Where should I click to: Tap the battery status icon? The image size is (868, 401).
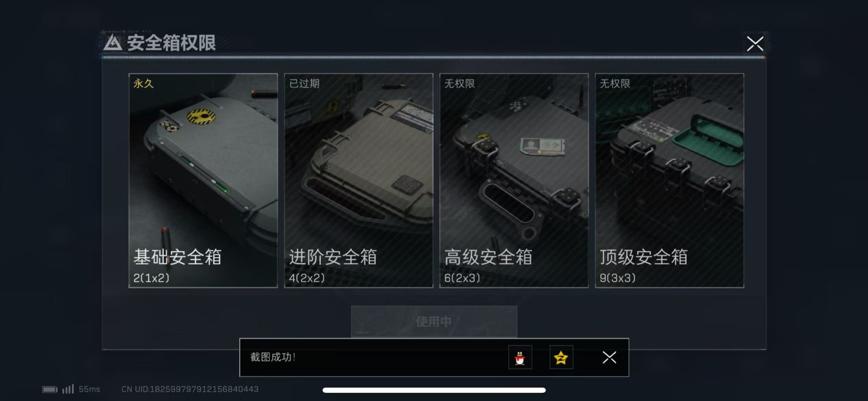pyautogui.click(x=50, y=389)
